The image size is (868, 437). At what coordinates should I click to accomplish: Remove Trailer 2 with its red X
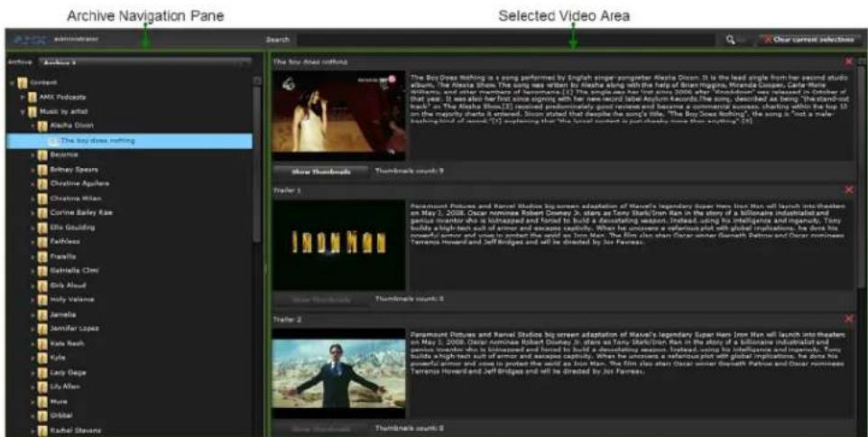pos(849,319)
